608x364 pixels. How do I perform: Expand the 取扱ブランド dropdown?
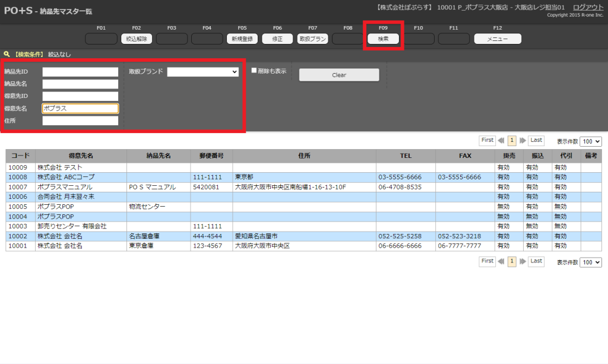coord(202,72)
